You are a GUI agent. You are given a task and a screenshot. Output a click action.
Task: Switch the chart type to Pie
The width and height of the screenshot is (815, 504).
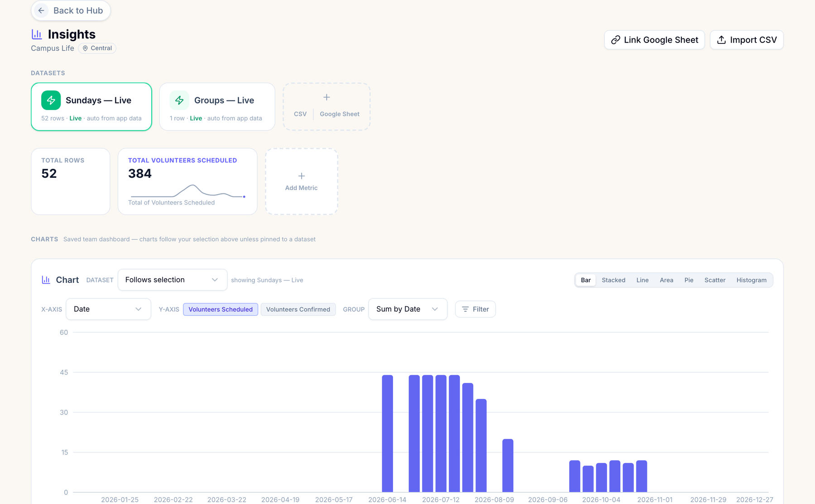(689, 280)
